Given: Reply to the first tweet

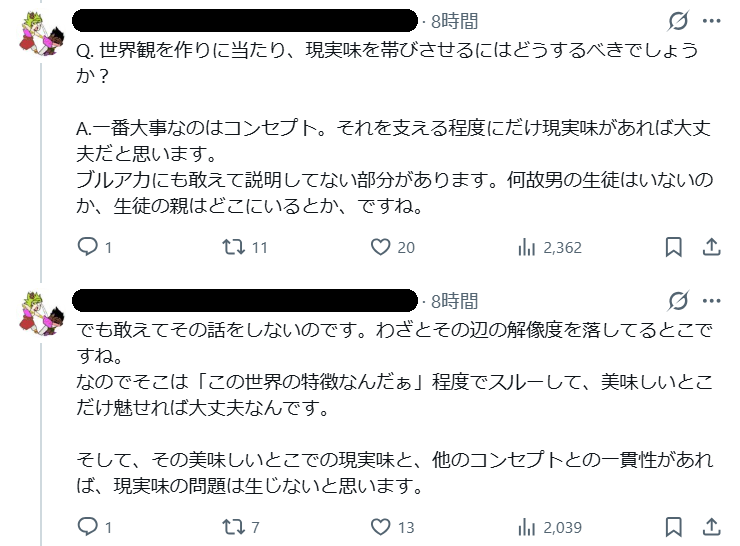Looking at the screenshot, I should tap(88, 247).
